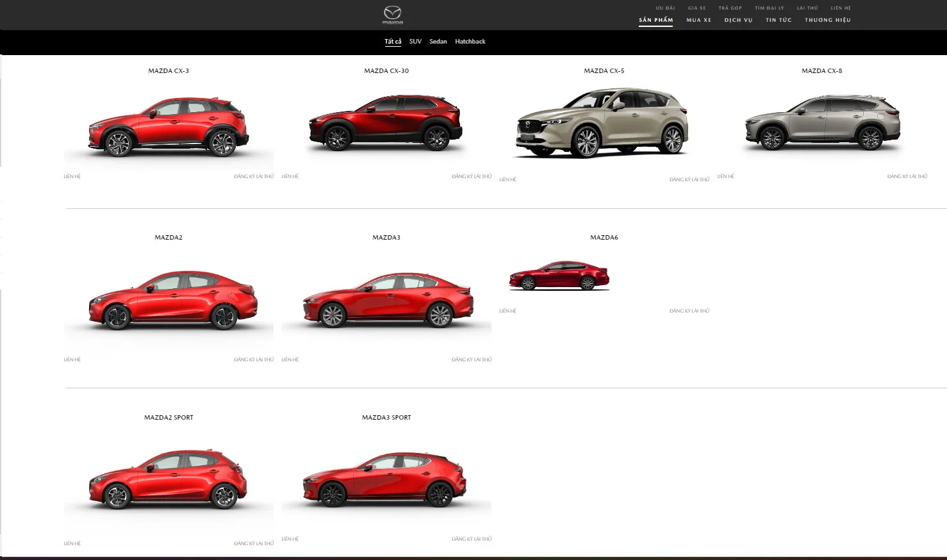Select the DỊCH VỤ main menu item
Image resolution: width=947 pixels, height=560 pixels.
pos(739,20)
